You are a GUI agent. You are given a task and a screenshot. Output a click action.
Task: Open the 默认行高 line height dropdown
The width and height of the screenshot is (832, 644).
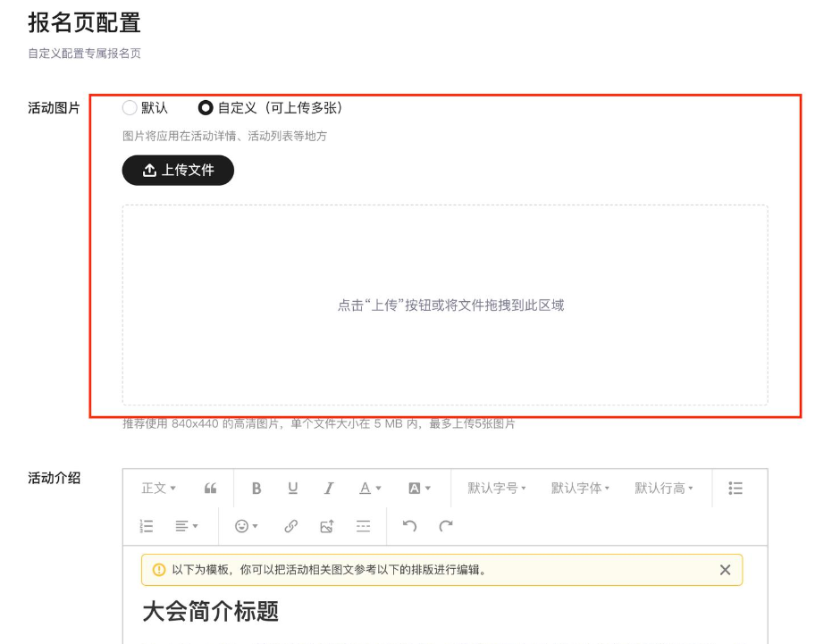point(664,488)
